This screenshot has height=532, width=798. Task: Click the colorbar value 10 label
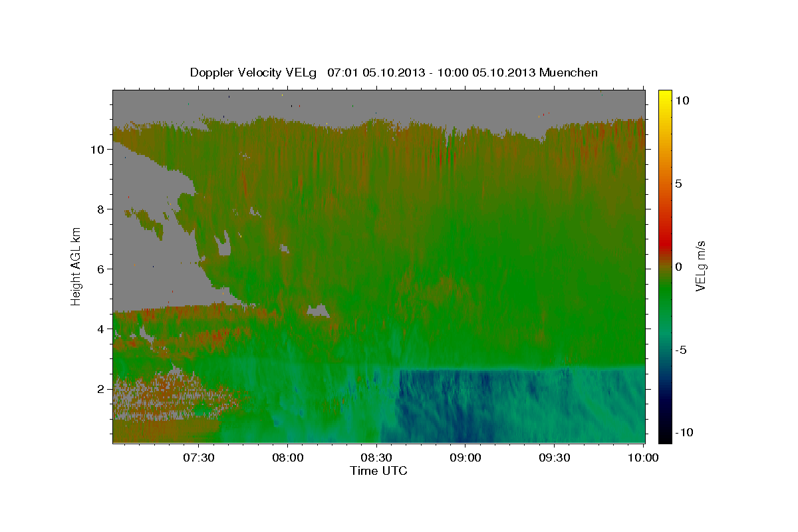coord(683,100)
